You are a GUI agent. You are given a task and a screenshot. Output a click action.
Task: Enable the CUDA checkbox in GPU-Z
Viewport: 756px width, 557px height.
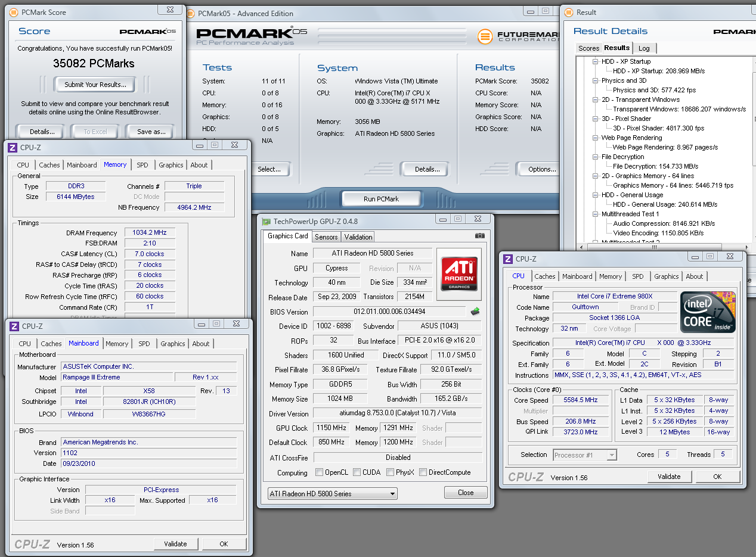pyautogui.click(x=357, y=472)
